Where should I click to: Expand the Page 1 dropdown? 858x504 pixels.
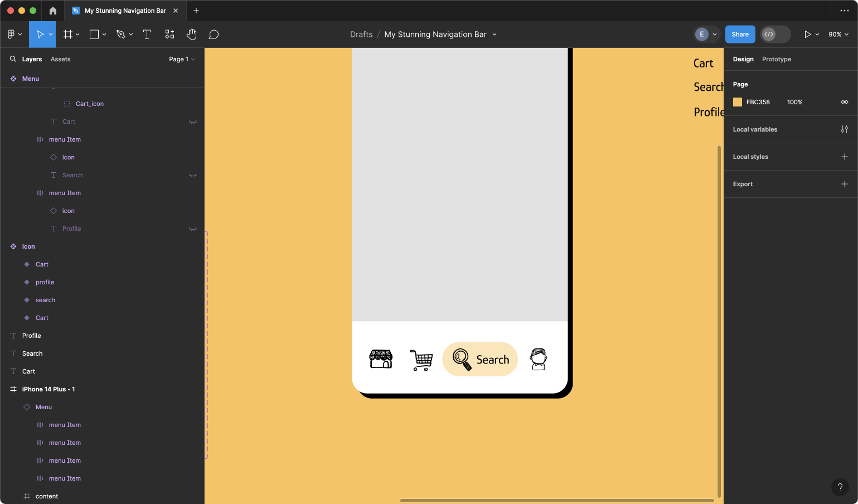pyautogui.click(x=182, y=59)
